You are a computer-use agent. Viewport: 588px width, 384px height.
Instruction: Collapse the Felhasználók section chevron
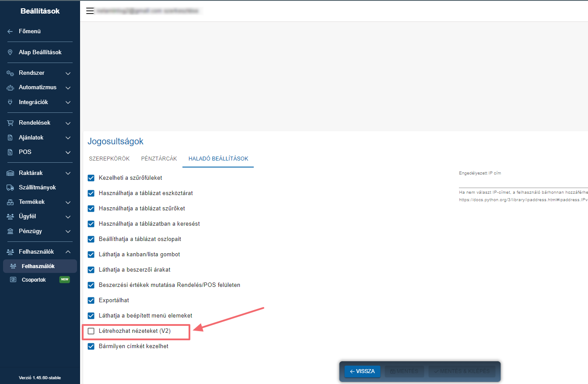click(68, 252)
